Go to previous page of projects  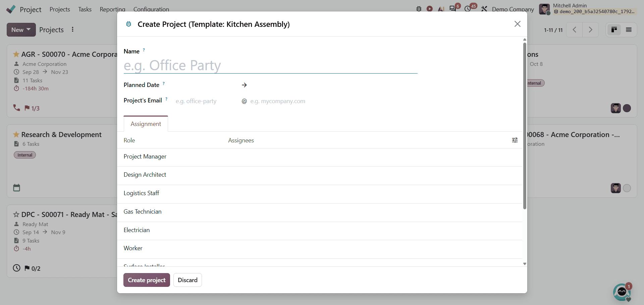click(575, 30)
